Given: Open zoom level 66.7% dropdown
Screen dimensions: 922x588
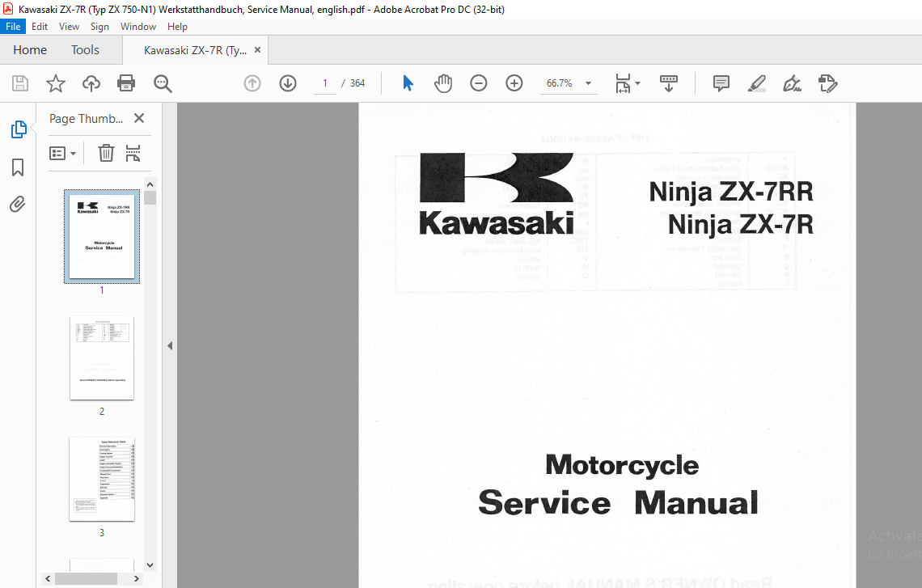Looking at the screenshot, I should 588,83.
